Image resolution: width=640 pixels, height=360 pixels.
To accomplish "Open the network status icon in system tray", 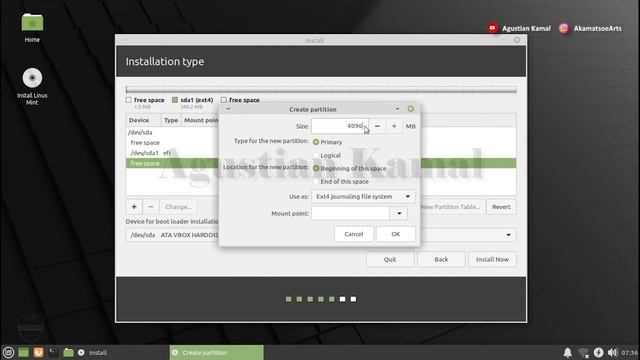I will click(584, 353).
